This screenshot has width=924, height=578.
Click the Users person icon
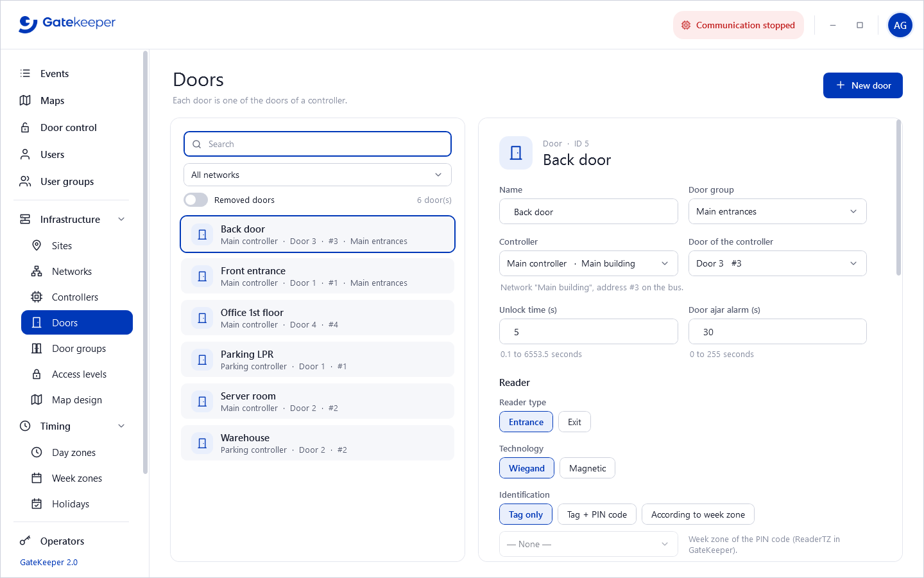(25, 154)
